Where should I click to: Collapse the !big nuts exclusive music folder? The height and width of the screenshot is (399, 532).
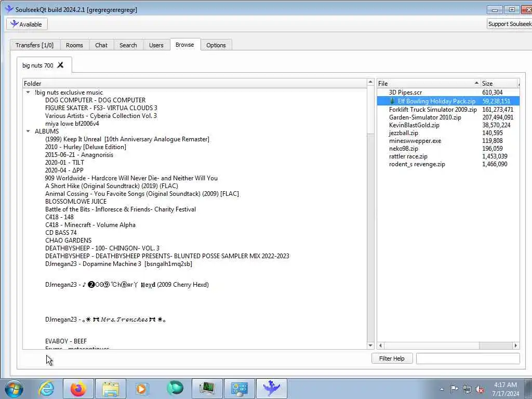point(28,92)
